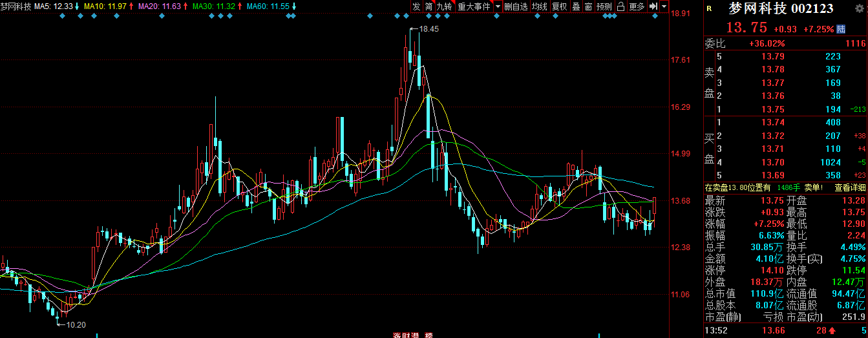Viewport: 868px width, 338px height.
Task: Expand the 更多 menu
Action: point(637,6)
